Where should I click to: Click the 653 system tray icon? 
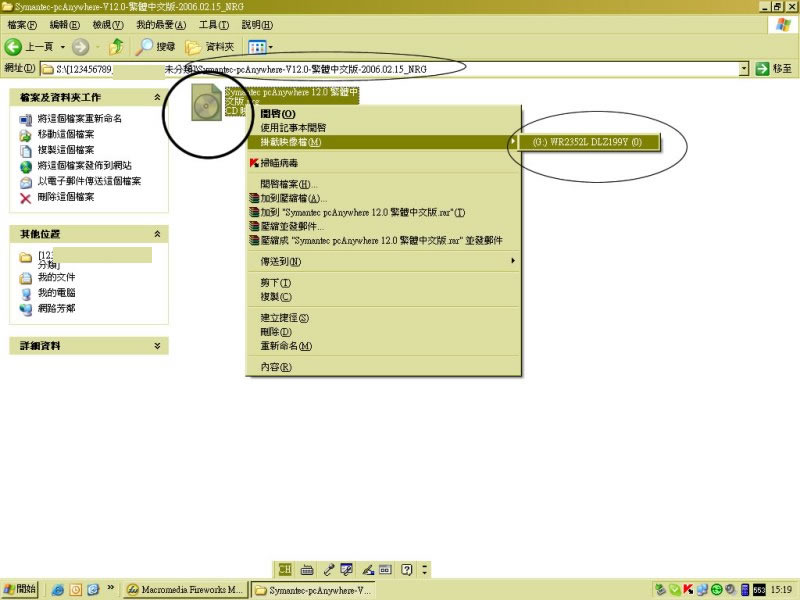(x=759, y=590)
